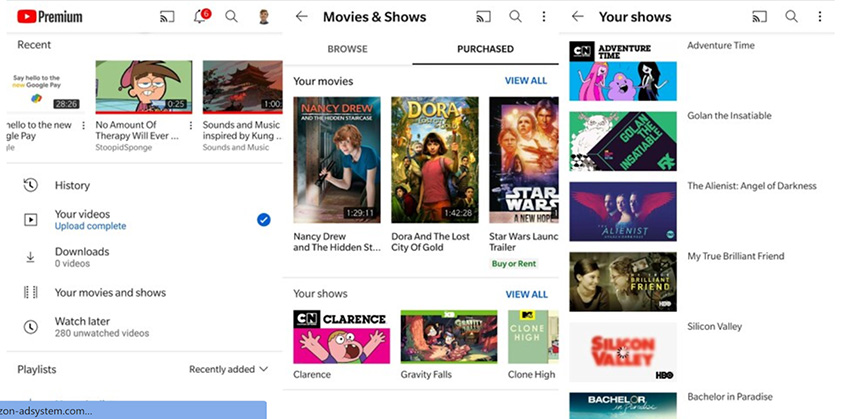Image resolution: width=855 pixels, height=419 pixels.
Task: Tap the YouTube Premium logo
Action: pos(50,16)
